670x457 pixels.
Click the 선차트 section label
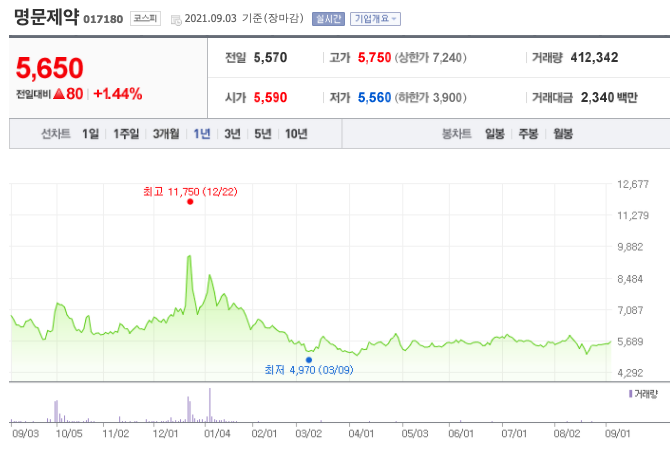[56, 134]
